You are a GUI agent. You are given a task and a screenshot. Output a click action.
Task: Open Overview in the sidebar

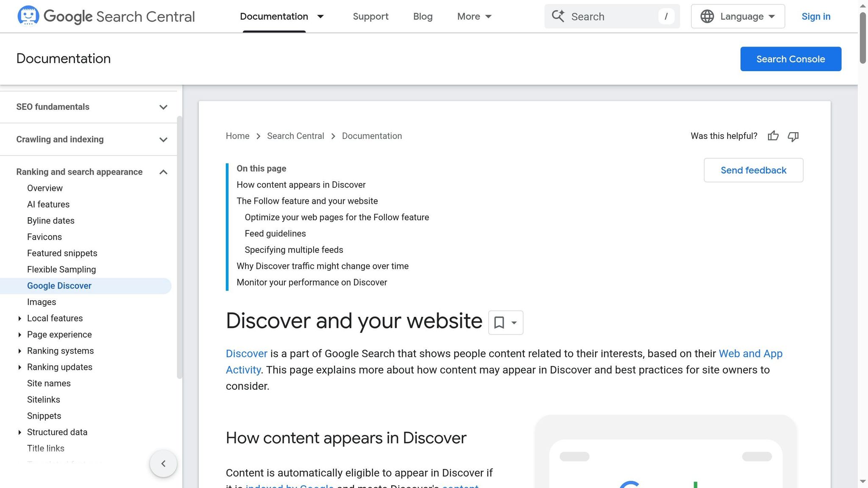tap(45, 188)
